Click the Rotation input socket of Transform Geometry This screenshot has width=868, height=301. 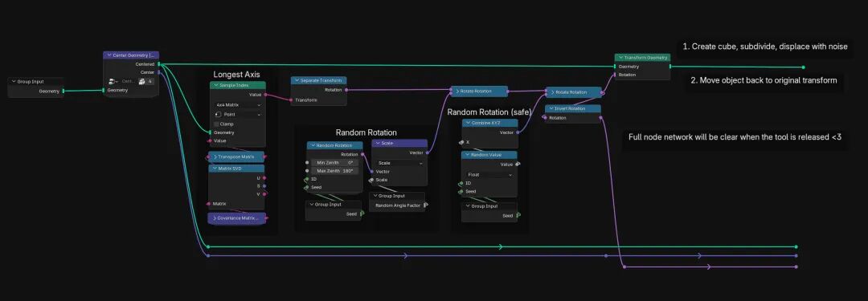(x=615, y=75)
